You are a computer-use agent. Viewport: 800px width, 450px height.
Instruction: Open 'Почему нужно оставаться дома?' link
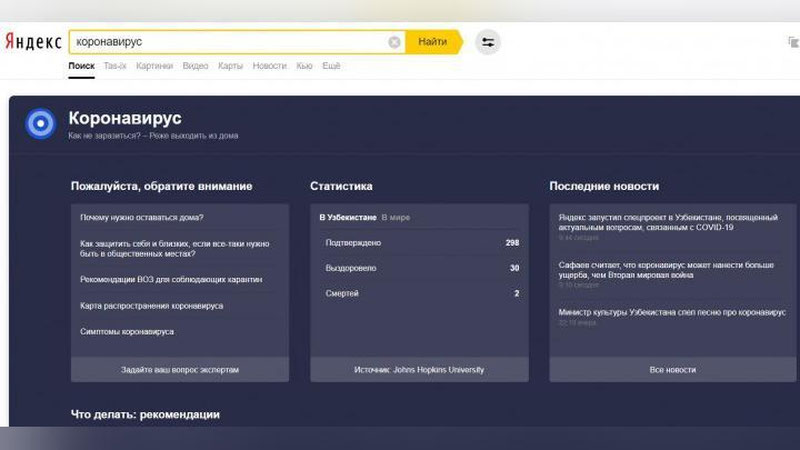[x=142, y=217]
